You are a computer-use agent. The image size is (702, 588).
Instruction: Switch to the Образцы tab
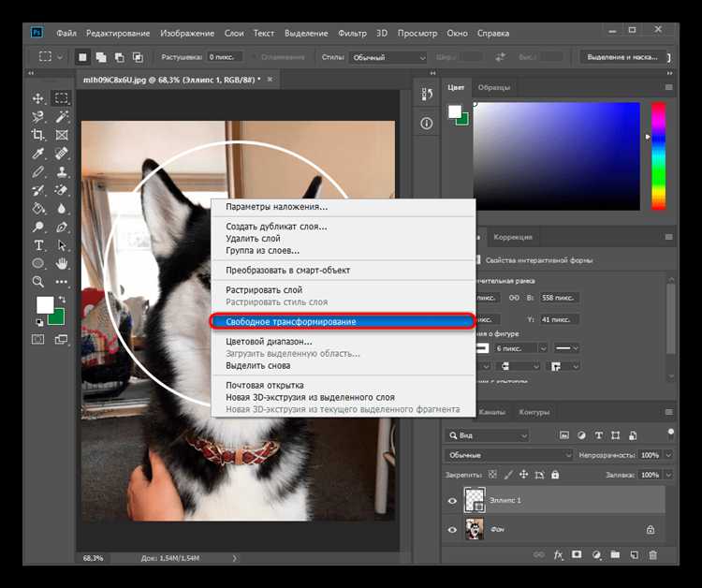coord(494,87)
